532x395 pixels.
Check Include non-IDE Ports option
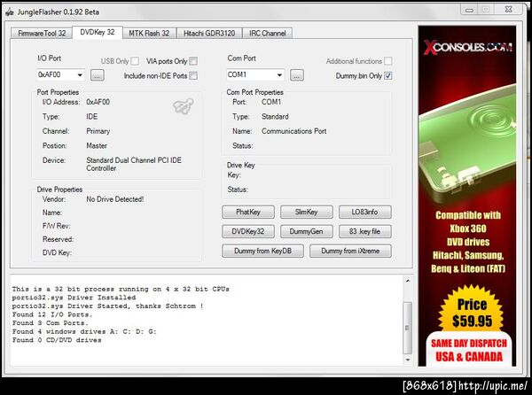point(193,75)
